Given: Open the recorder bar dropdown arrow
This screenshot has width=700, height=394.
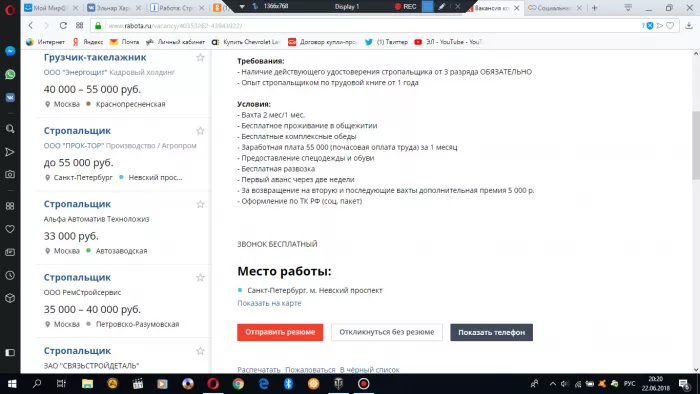Looking at the screenshot, I should [x=242, y=7].
